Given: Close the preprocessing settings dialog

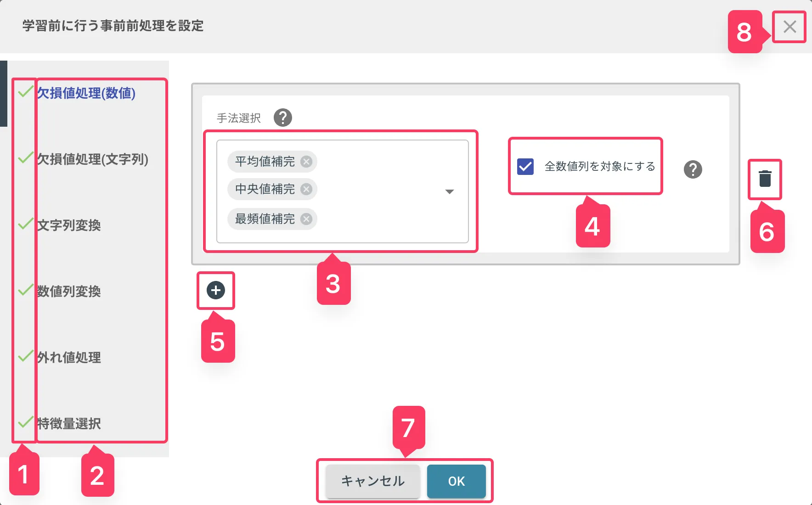Looking at the screenshot, I should [789, 27].
